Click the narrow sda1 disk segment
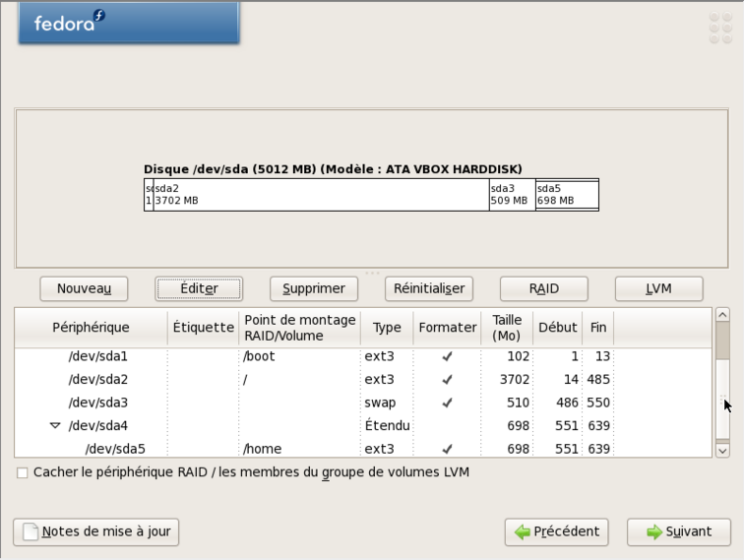This screenshot has height=560, width=744. pos(149,195)
